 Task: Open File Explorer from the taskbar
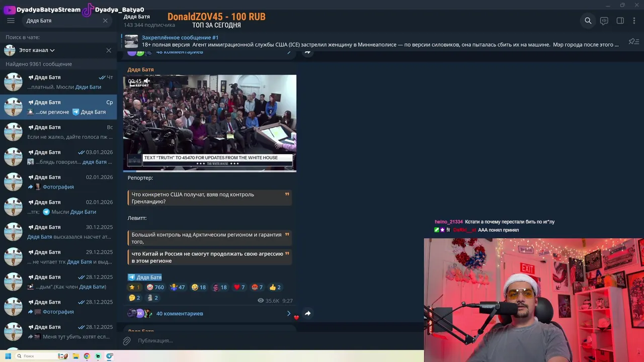(x=75, y=356)
